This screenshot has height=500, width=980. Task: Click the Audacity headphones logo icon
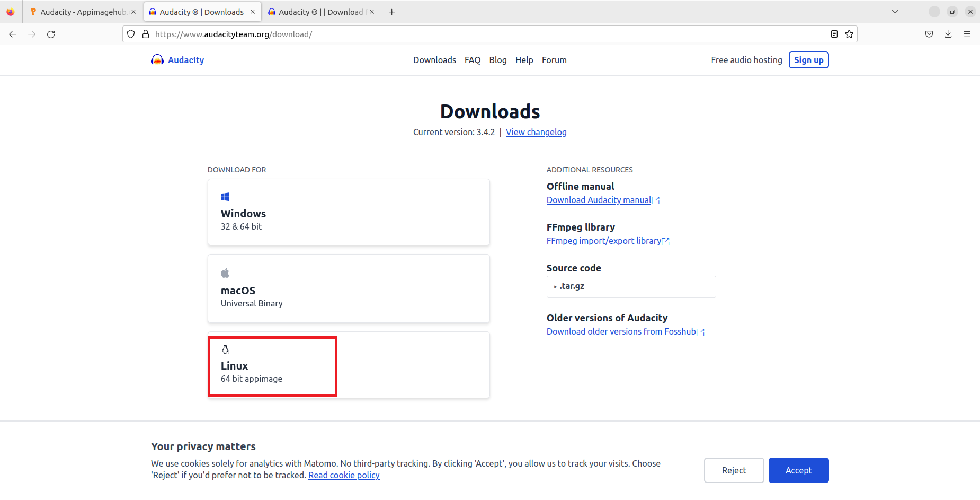point(157,60)
